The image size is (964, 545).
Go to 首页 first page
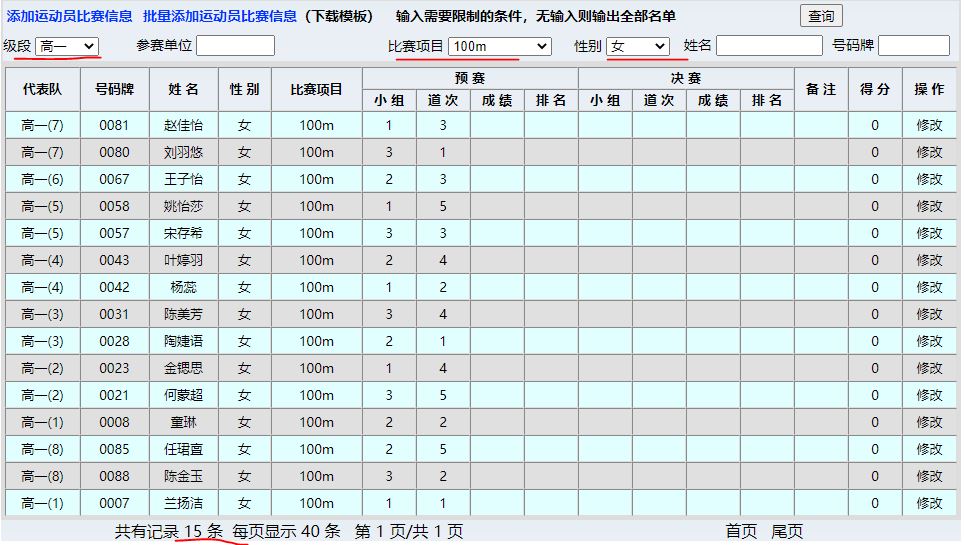tap(741, 532)
